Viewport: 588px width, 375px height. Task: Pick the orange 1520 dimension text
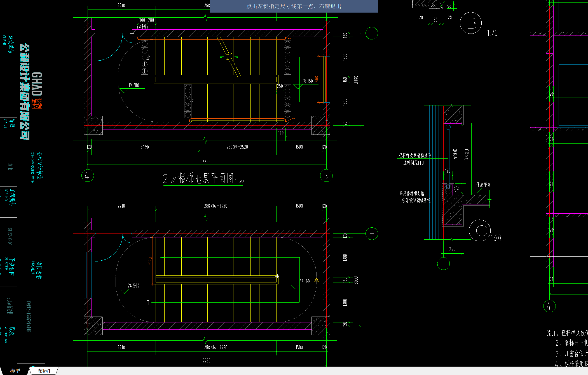[x=150, y=261]
